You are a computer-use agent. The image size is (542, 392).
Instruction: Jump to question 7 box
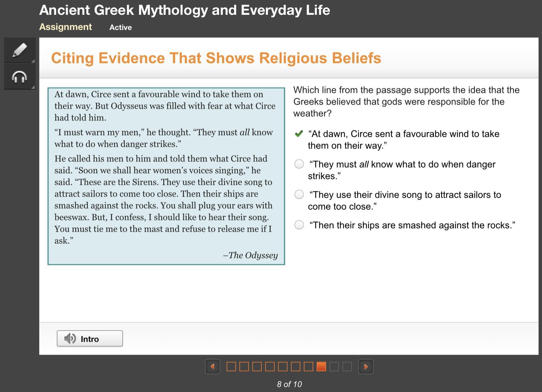coord(309,367)
